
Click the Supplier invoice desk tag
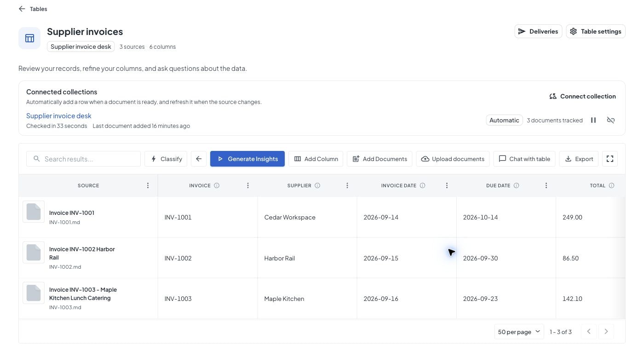(81, 46)
